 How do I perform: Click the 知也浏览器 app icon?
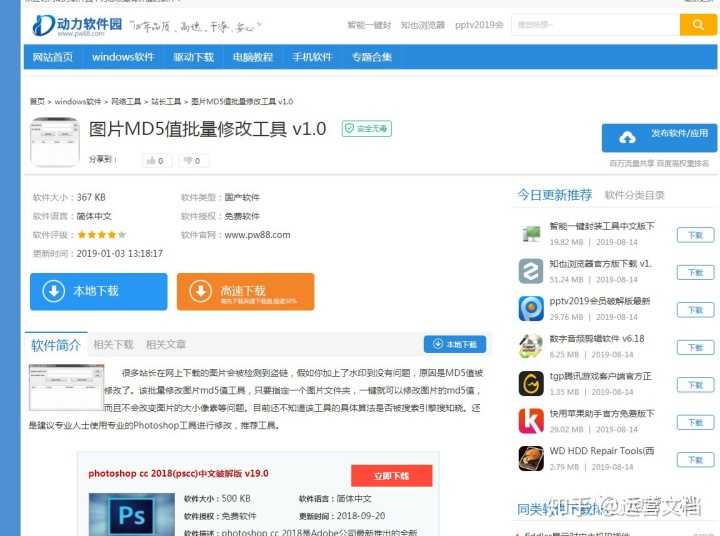click(531, 271)
